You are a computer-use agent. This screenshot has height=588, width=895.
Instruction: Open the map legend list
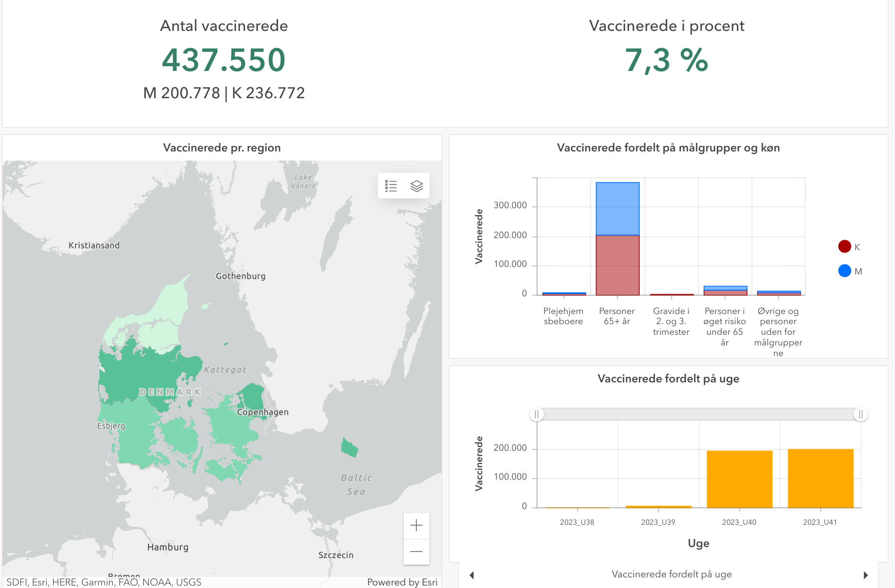click(391, 186)
